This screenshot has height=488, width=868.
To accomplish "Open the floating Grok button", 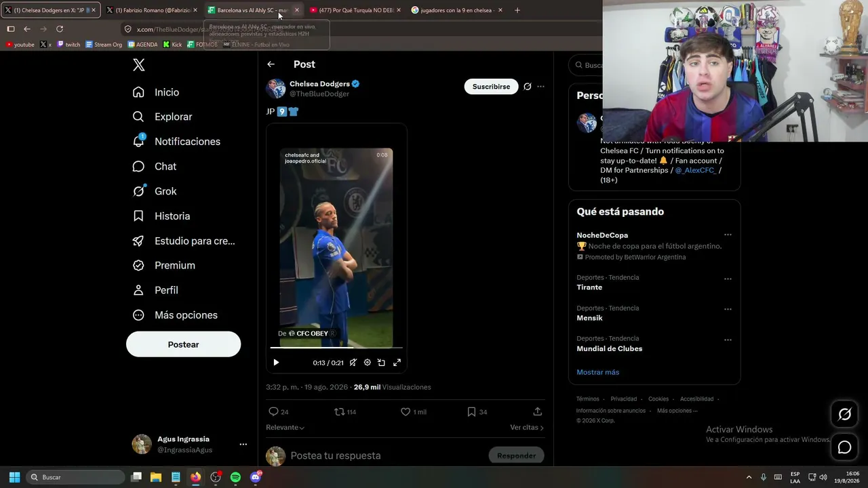I will tap(844, 414).
